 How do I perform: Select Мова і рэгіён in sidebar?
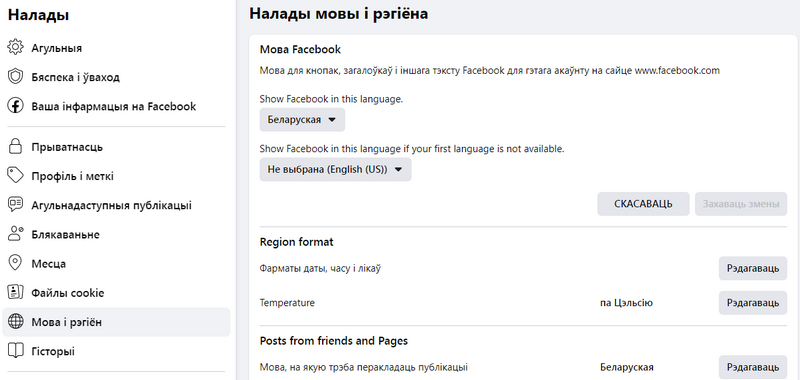[x=116, y=322]
